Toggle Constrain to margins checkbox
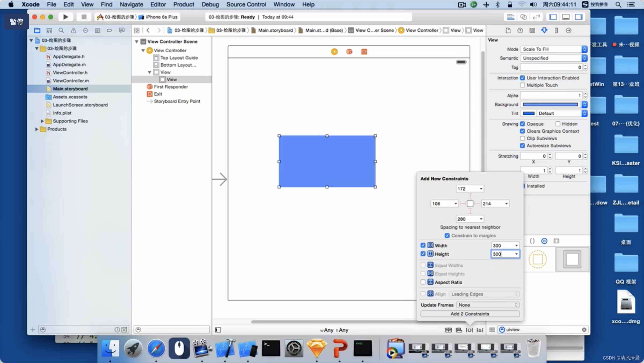The height and width of the screenshot is (363, 644). 447,235
